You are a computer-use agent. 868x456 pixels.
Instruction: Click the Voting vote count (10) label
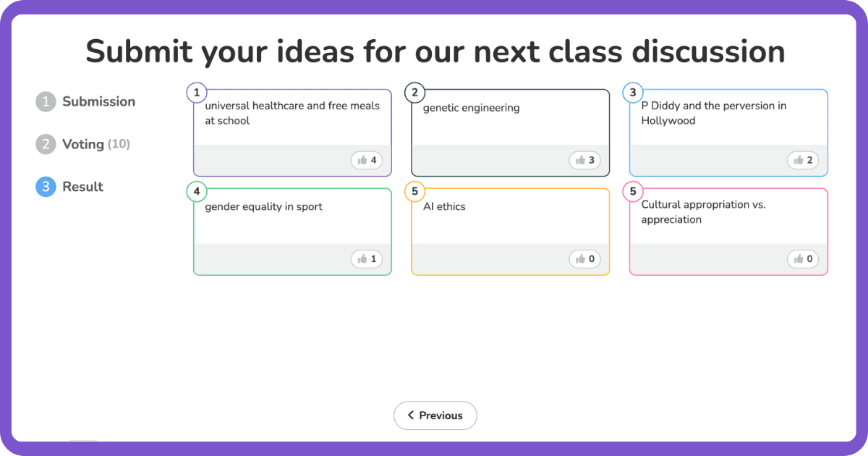tap(119, 144)
